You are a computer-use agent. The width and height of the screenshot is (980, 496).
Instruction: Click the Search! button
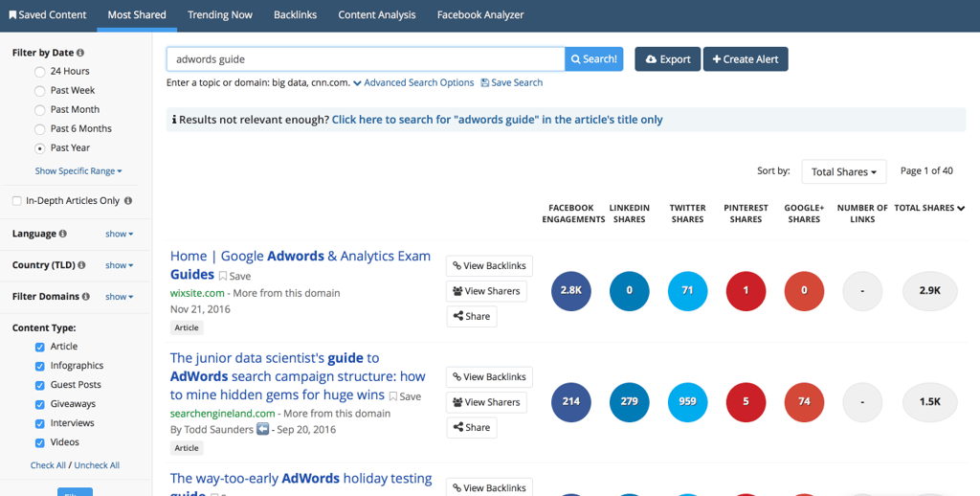pyautogui.click(x=593, y=59)
